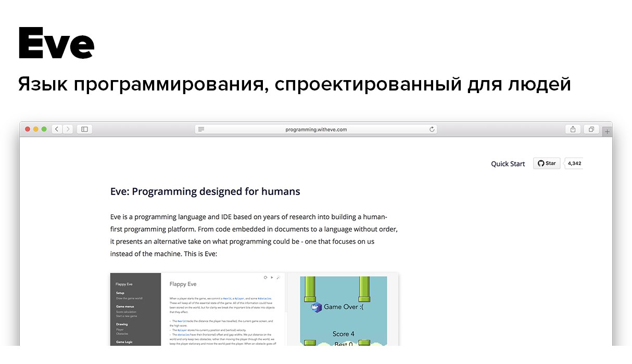Click the programming.witheve.com address field
This screenshot has width=632, height=364.
click(316, 129)
